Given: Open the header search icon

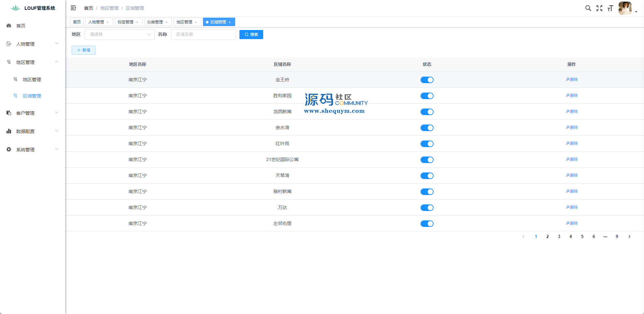Looking at the screenshot, I should (588, 8).
